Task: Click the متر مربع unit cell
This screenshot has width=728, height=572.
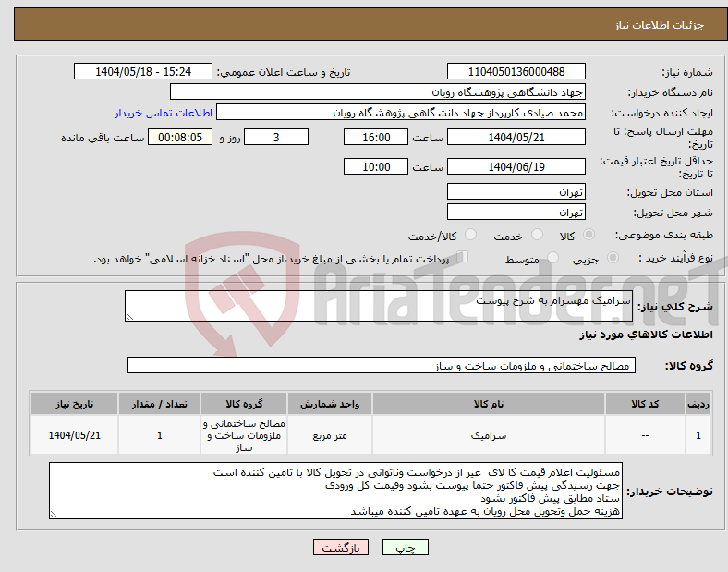Action: click(x=330, y=435)
